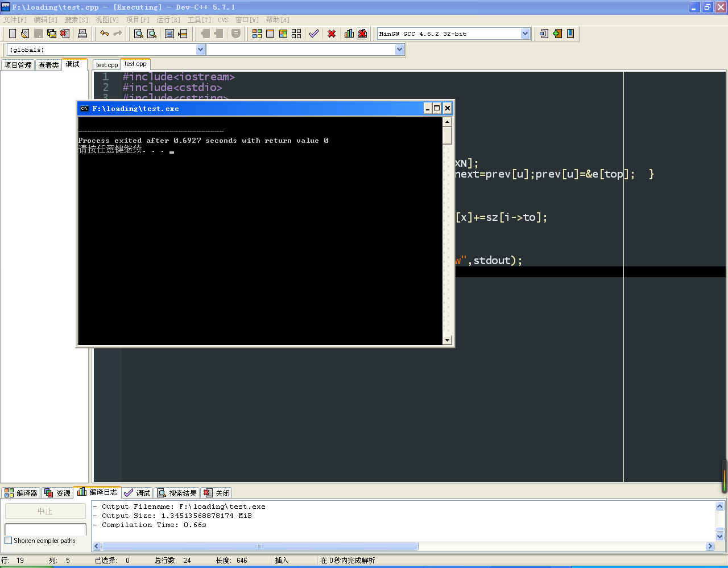Open the empty function list dropdown

pyautogui.click(x=399, y=50)
